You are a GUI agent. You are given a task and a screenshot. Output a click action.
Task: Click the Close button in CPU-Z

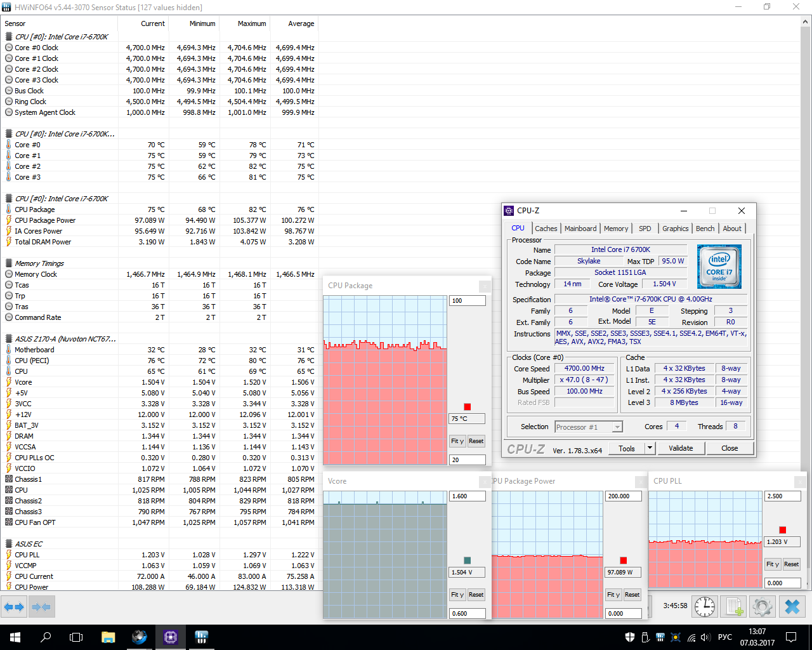coord(730,448)
